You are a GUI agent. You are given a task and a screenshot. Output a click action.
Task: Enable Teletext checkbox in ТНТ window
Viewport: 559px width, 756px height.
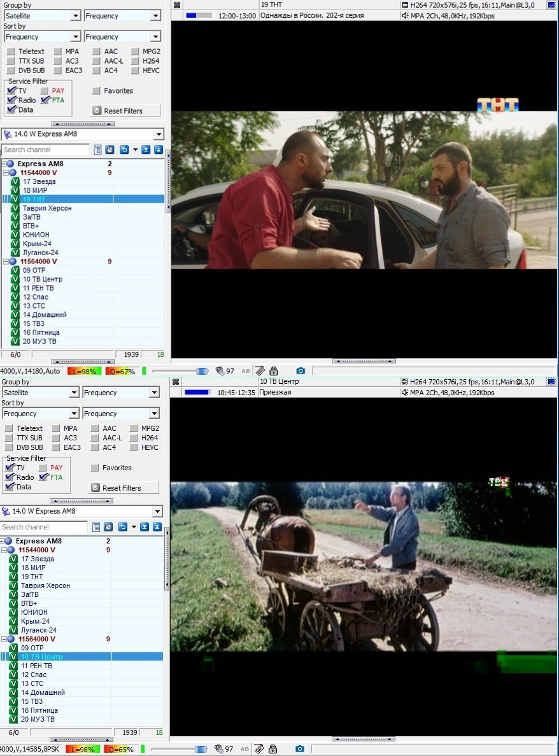(11, 52)
